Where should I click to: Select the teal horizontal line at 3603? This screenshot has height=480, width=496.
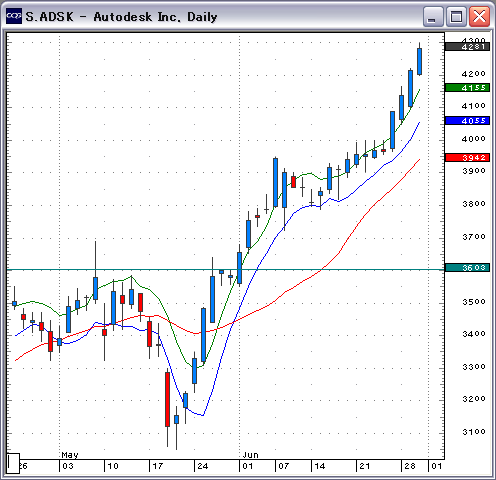(x=225, y=269)
